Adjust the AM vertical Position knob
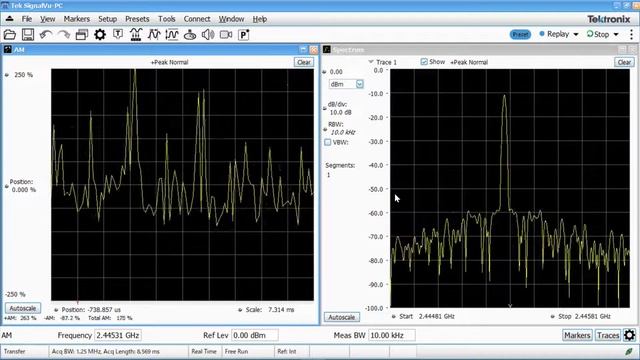640x360 pixels. click(x=7, y=186)
